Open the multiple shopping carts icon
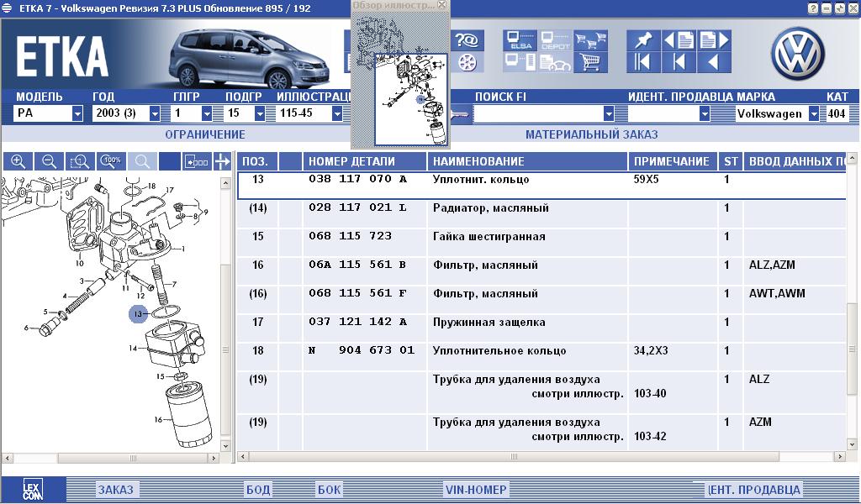The width and height of the screenshot is (861, 504). pyautogui.click(x=590, y=40)
